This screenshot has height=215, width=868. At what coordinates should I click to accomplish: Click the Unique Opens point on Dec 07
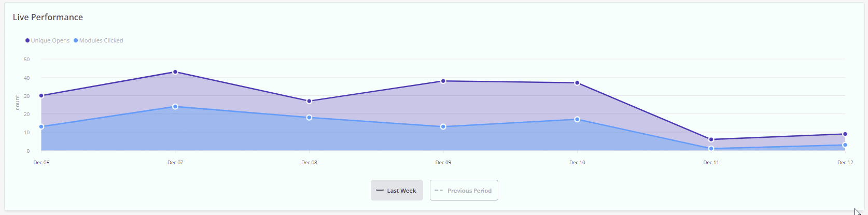tap(175, 72)
